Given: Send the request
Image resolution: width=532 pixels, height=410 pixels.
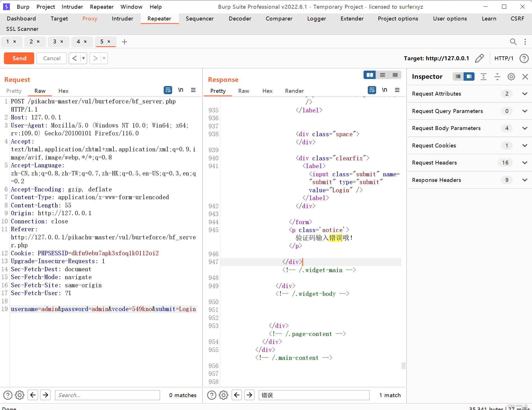Looking at the screenshot, I should (x=19, y=58).
